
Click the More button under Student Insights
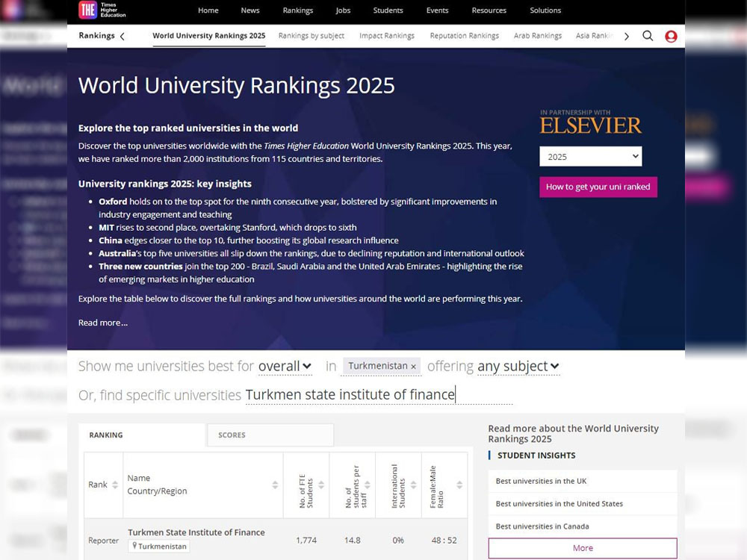583,548
